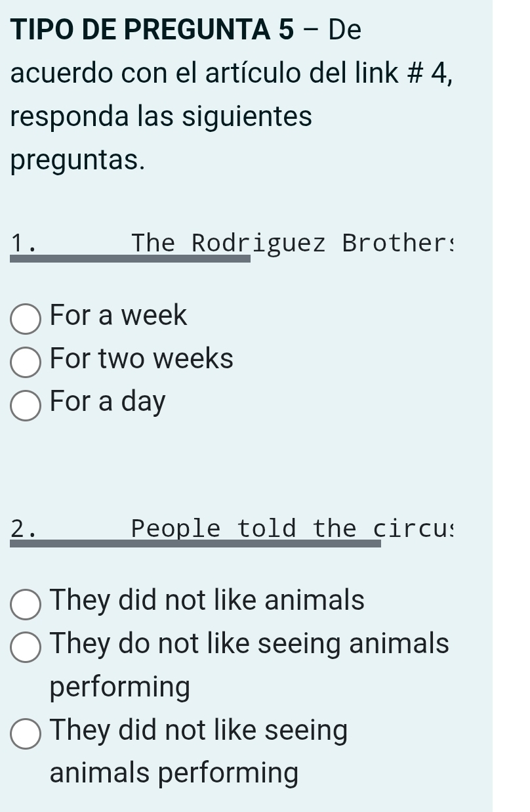
Task: Choose the "For two weeks" radio option
Action: (26, 362)
